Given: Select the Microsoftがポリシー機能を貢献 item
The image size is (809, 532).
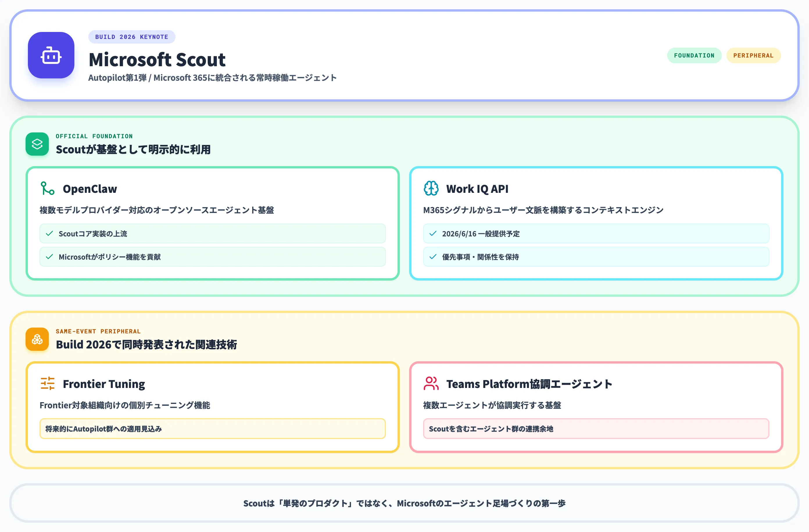Looking at the screenshot, I should point(212,256).
